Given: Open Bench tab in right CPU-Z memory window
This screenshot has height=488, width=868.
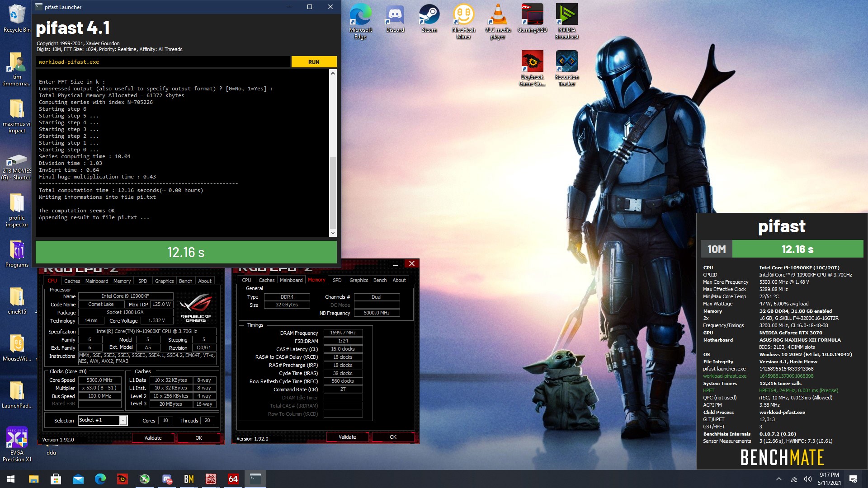Looking at the screenshot, I should 380,280.
